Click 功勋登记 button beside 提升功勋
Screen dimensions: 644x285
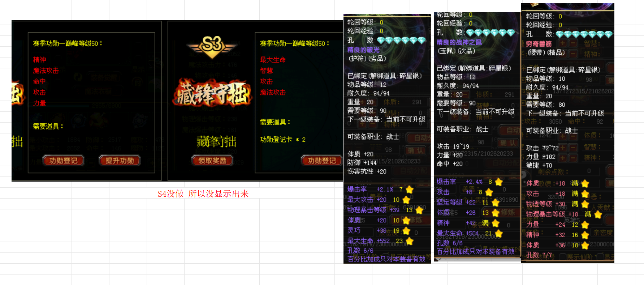(64, 161)
